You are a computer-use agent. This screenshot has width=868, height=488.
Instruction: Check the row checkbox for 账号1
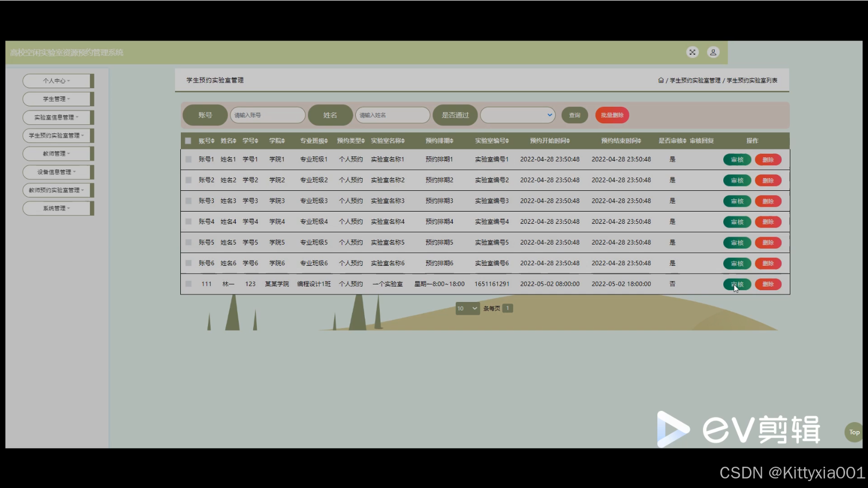click(188, 159)
